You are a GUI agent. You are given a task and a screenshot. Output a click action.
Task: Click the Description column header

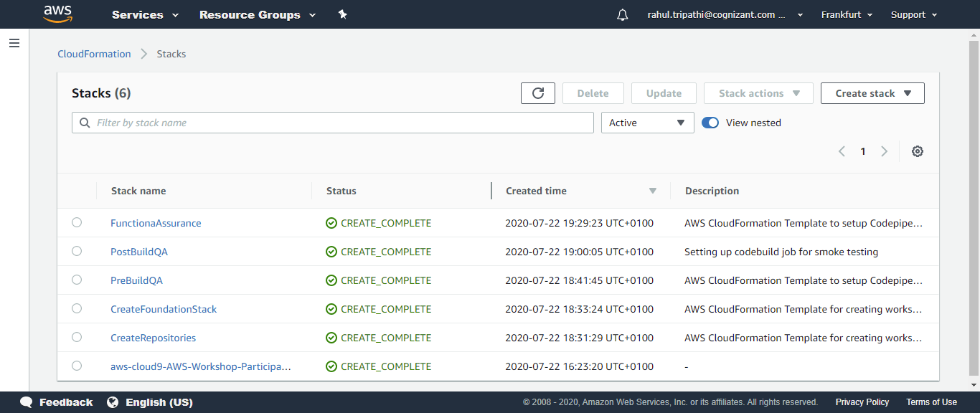click(712, 191)
